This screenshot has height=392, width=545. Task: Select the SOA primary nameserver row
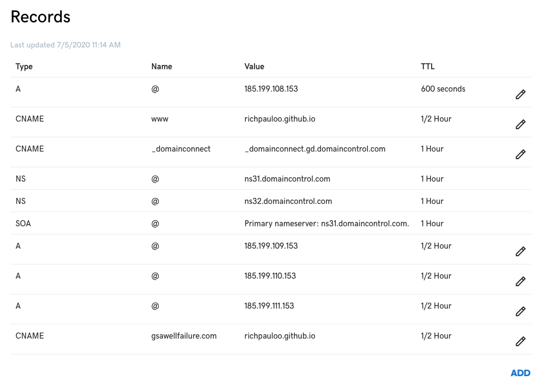[270, 224]
